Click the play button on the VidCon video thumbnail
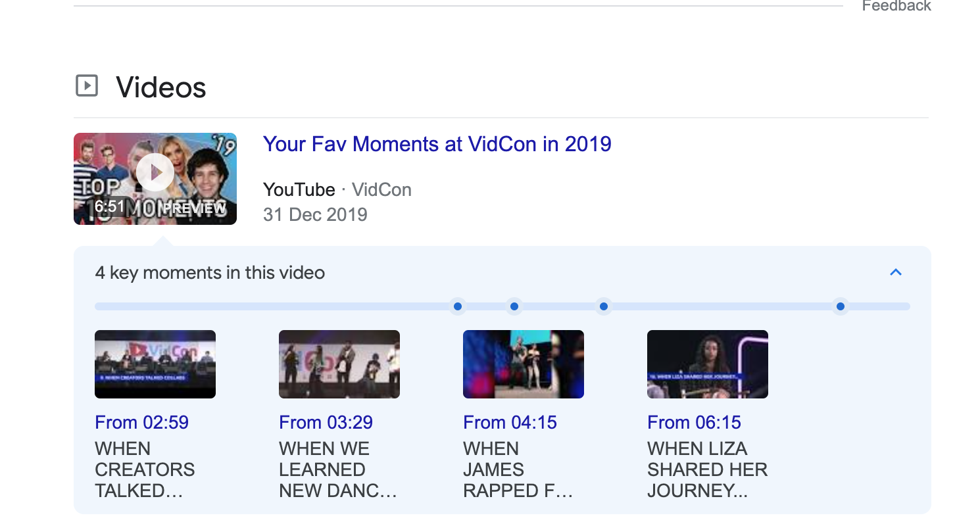This screenshot has width=980, height=526. click(155, 172)
